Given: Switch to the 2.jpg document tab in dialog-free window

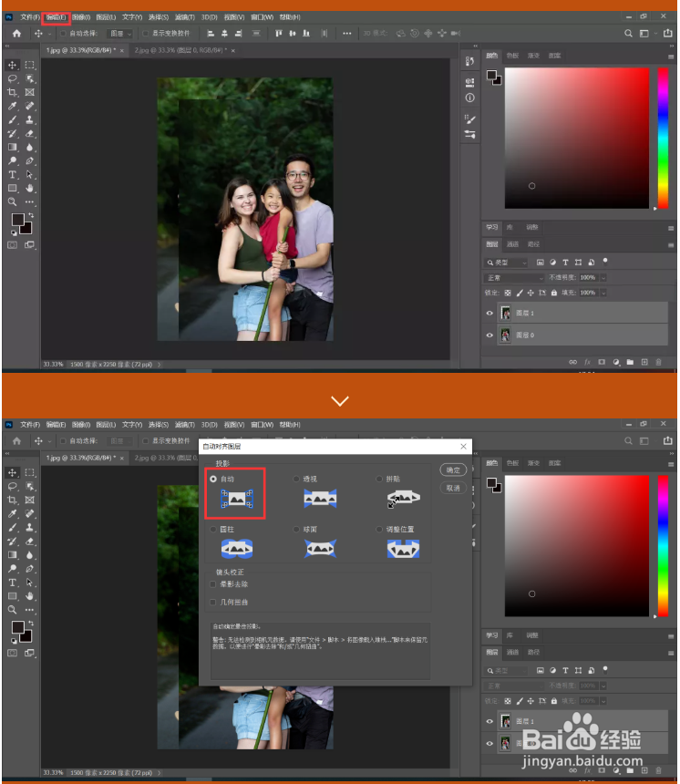Looking at the screenshot, I should click(180, 50).
